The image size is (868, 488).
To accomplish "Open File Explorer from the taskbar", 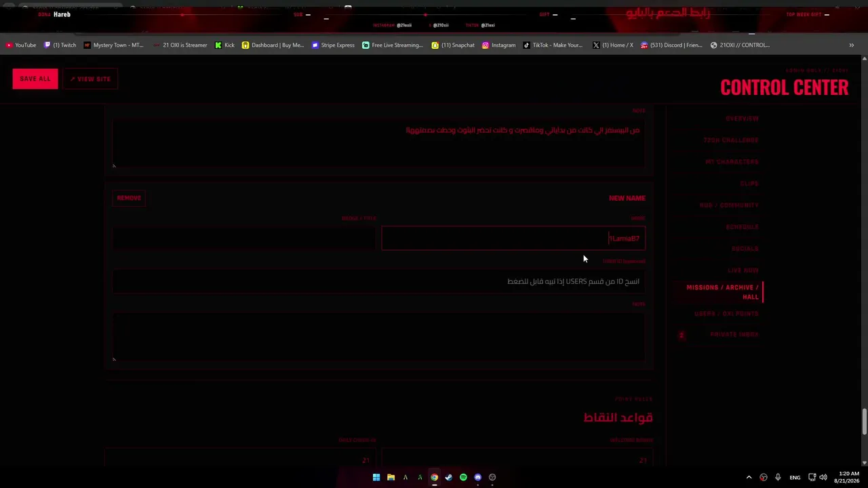I will click(391, 477).
